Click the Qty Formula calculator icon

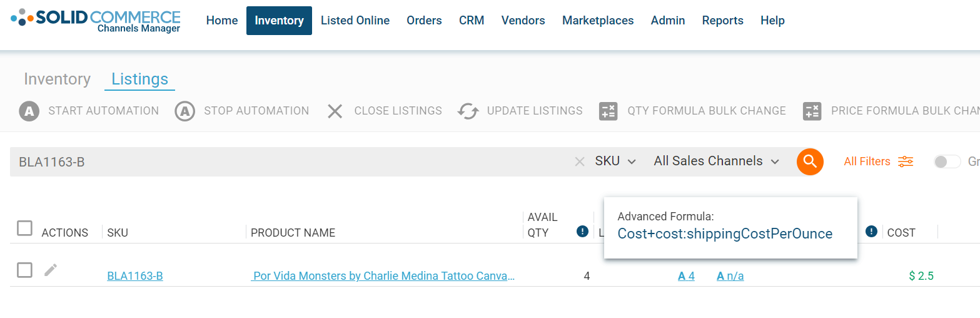coord(608,111)
